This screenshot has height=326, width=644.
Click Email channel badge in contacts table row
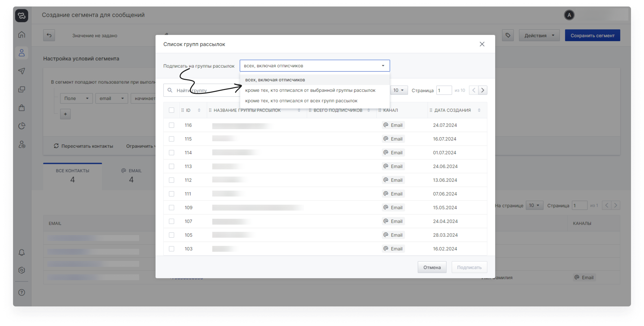[x=584, y=278]
